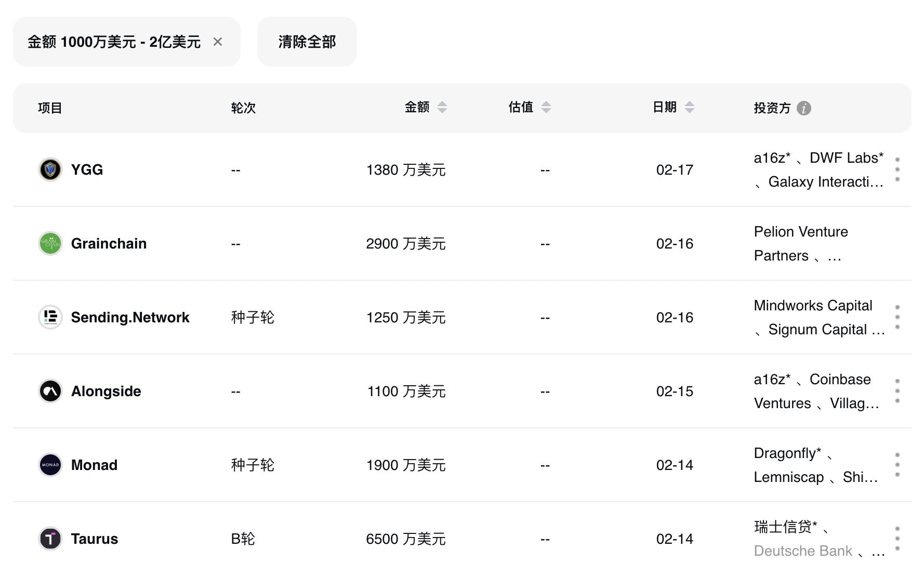The height and width of the screenshot is (575, 924).
Task: Sort the table by 日期 column
Action: click(x=689, y=108)
